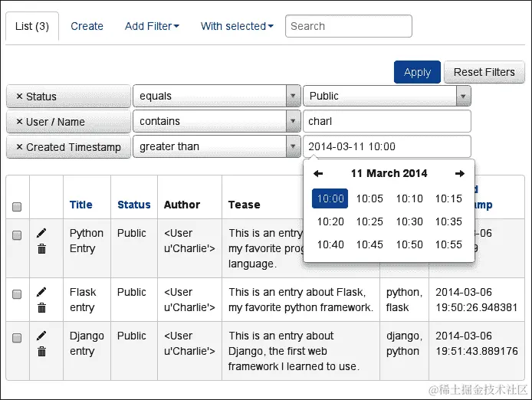Open the 'contains' operator dropdown
Screen dimensions: 532x400
point(217,121)
